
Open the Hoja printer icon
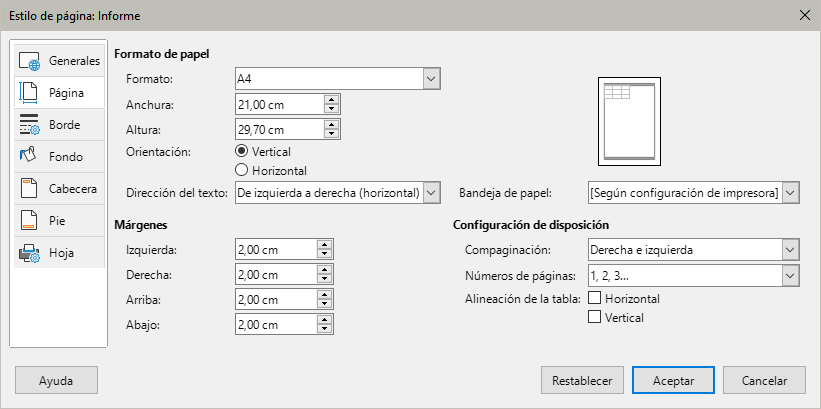[x=29, y=253]
